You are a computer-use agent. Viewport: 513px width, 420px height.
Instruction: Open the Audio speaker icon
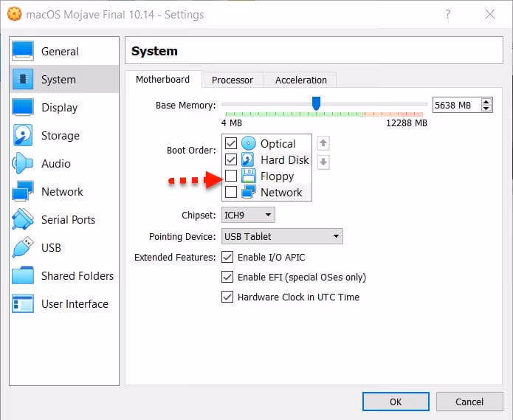(23, 163)
